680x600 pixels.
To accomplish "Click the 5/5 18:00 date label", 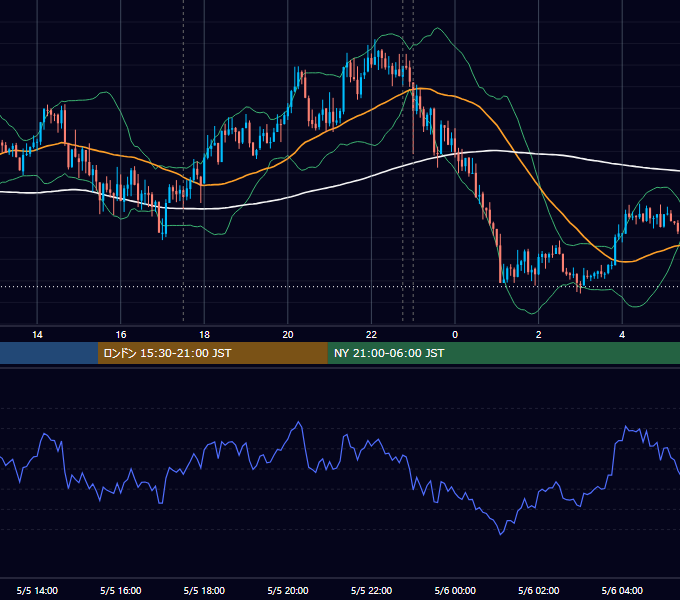I will pyautogui.click(x=204, y=590).
